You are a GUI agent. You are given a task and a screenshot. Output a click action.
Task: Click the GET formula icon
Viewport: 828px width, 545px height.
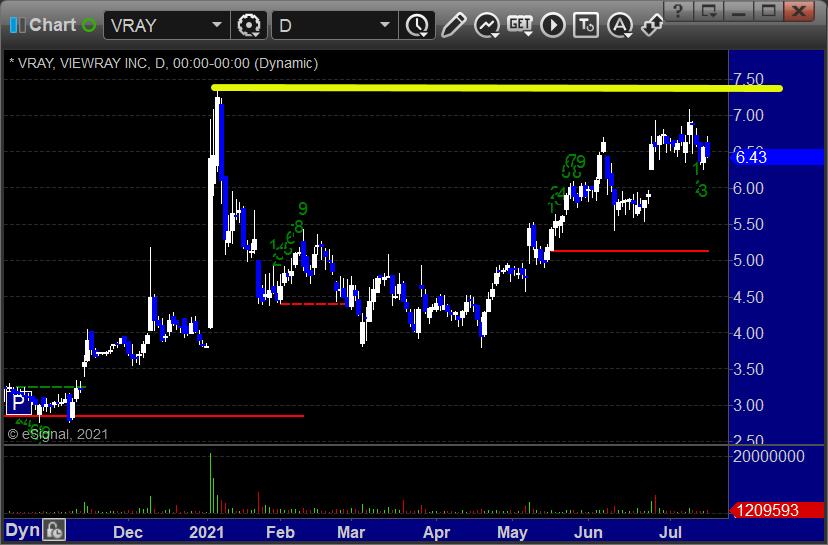pyautogui.click(x=520, y=25)
